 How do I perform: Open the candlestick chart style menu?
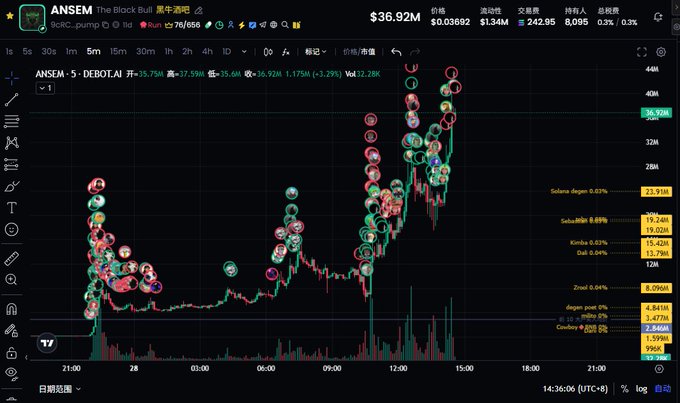click(x=268, y=52)
